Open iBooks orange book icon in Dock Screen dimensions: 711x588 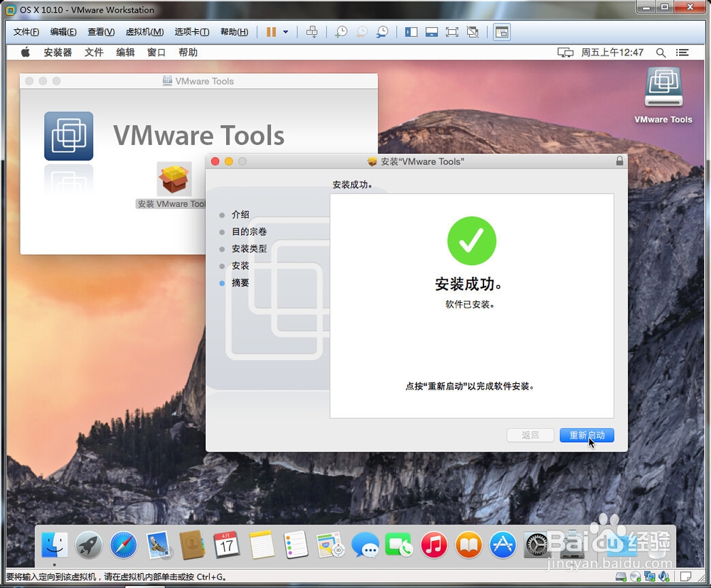[x=469, y=545]
